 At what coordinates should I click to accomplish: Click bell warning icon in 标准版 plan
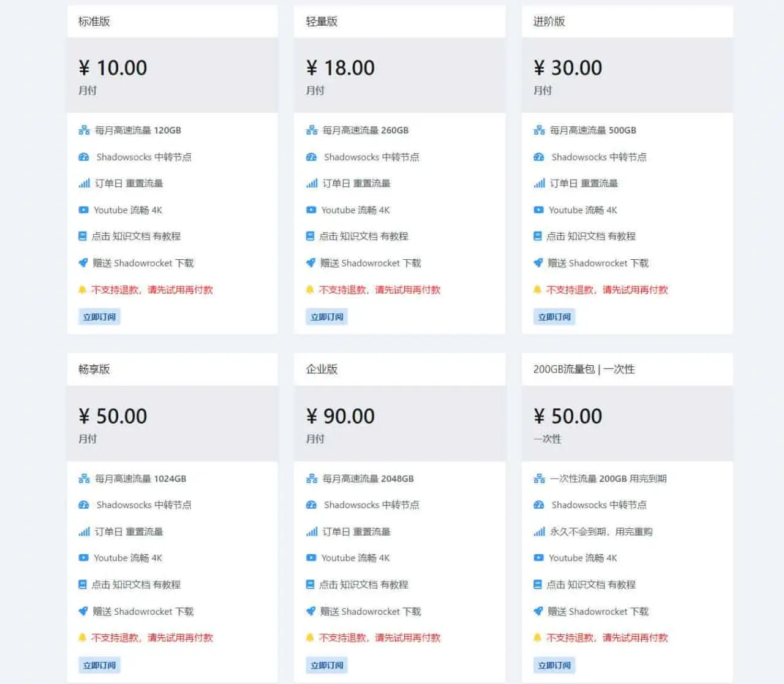tap(83, 290)
